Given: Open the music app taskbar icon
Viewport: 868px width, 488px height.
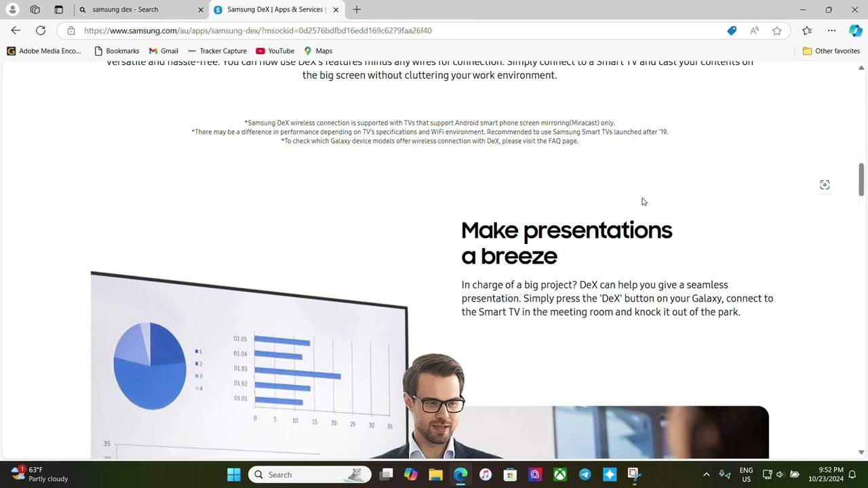Looking at the screenshot, I should pyautogui.click(x=486, y=474).
